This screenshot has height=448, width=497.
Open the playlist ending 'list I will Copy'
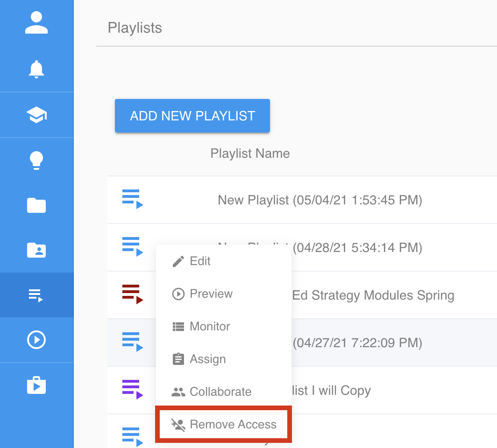click(x=331, y=391)
